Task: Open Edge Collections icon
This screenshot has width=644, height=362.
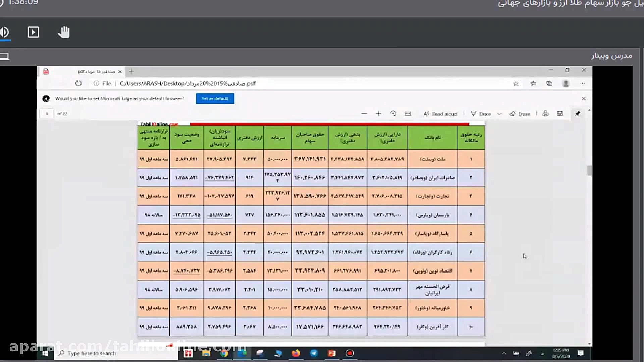Action: 549,83
